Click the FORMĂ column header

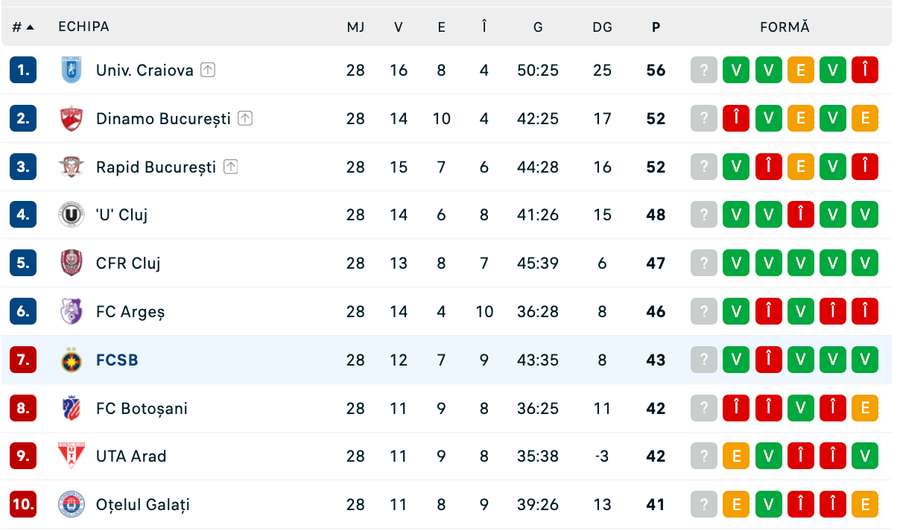[x=784, y=27]
